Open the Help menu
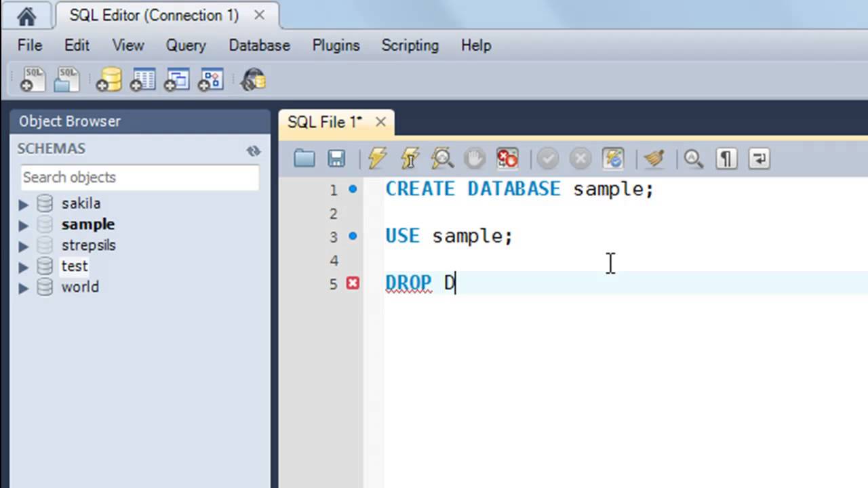The image size is (868, 488). tap(476, 45)
